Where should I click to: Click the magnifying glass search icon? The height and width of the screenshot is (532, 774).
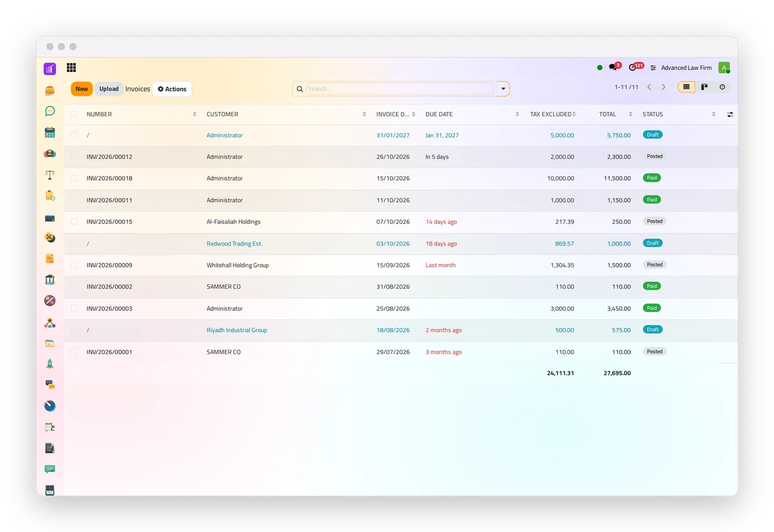[300, 89]
